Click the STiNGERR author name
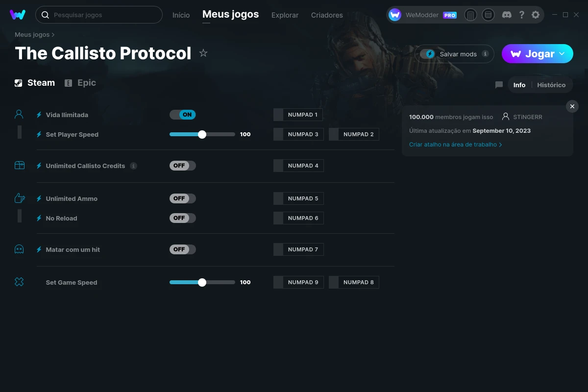This screenshot has height=392, width=588. click(x=528, y=117)
